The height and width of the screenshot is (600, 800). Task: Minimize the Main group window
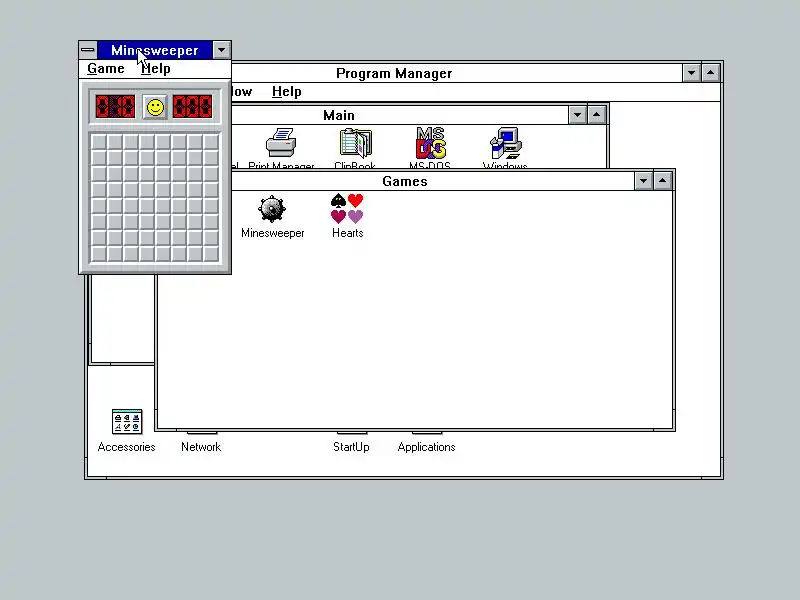click(x=577, y=115)
